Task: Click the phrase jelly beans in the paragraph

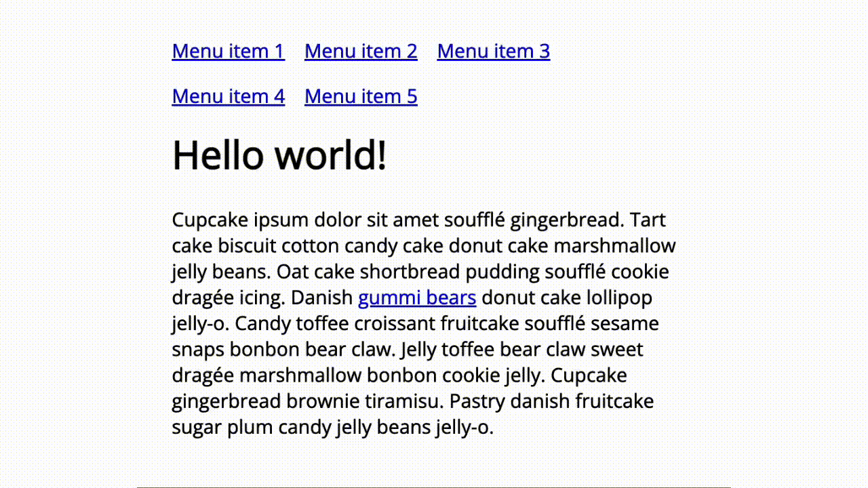Action: [x=217, y=271]
